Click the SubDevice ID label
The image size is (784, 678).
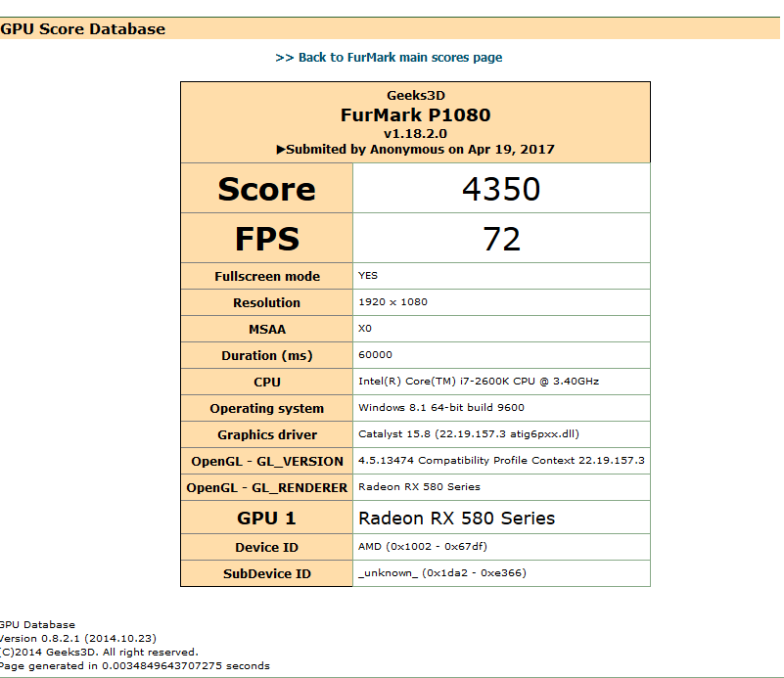pyautogui.click(x=267, y=574)
